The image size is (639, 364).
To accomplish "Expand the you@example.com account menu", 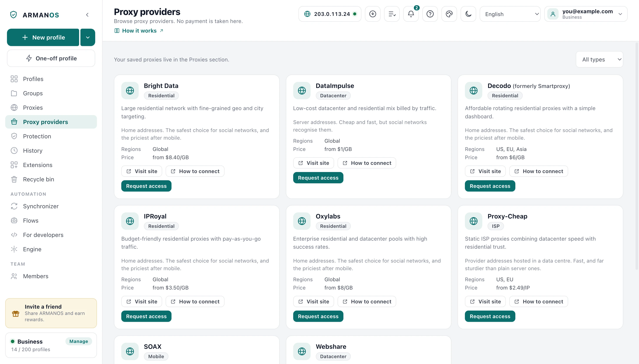I will click(586, 14).
